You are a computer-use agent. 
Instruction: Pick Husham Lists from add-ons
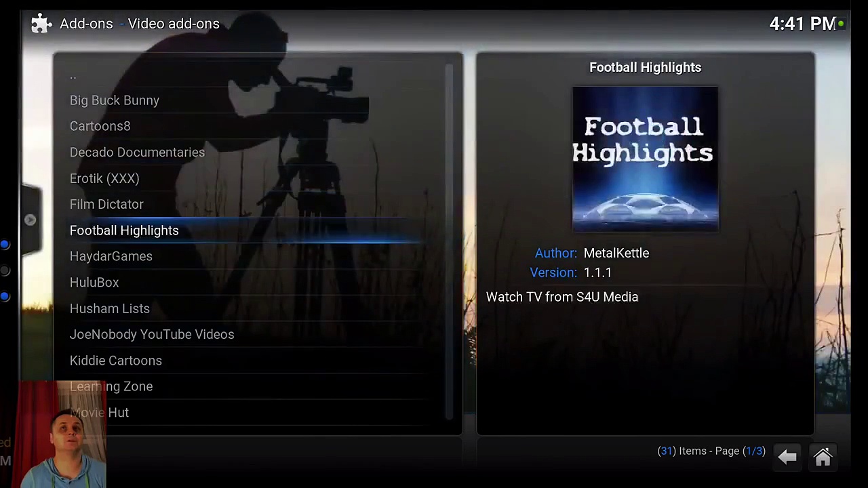(x=110, y=308)
